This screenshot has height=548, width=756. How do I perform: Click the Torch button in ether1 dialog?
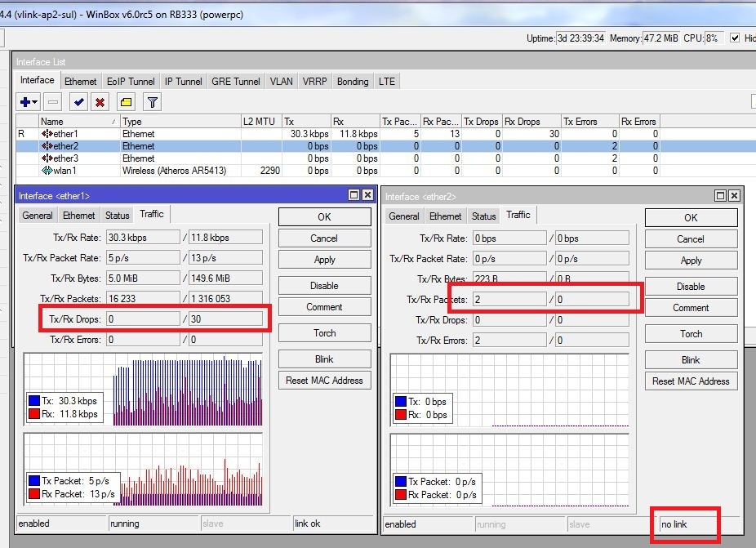tap(324, 333)
